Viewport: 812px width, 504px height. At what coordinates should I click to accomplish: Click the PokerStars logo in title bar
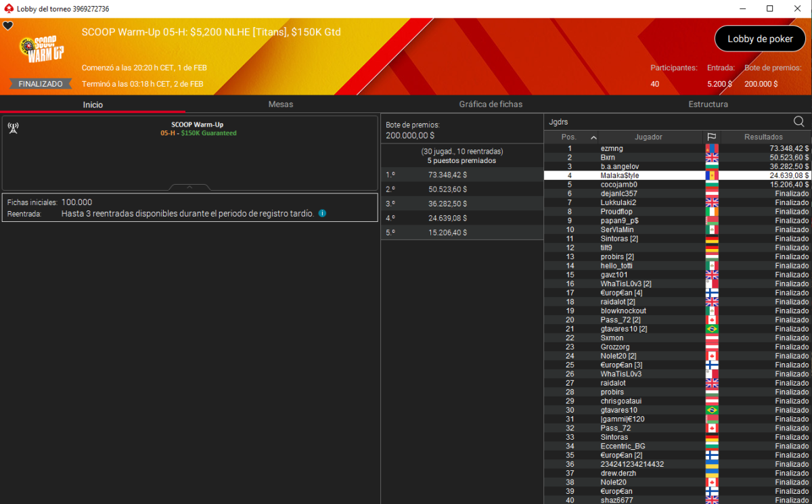[x=8, y=9]
